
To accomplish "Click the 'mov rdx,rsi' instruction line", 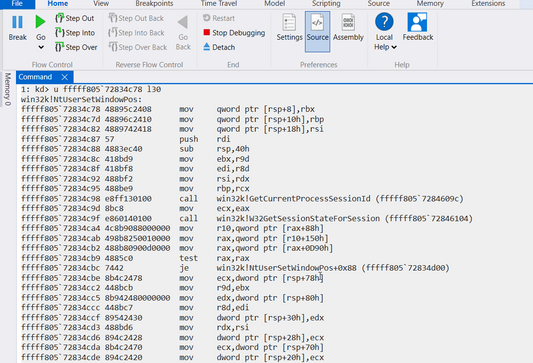I will (135, 327).
